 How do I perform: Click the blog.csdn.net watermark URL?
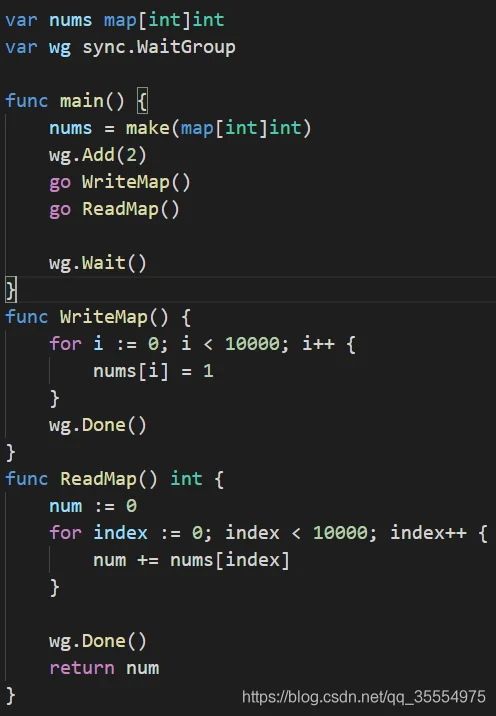coord(364,697)
